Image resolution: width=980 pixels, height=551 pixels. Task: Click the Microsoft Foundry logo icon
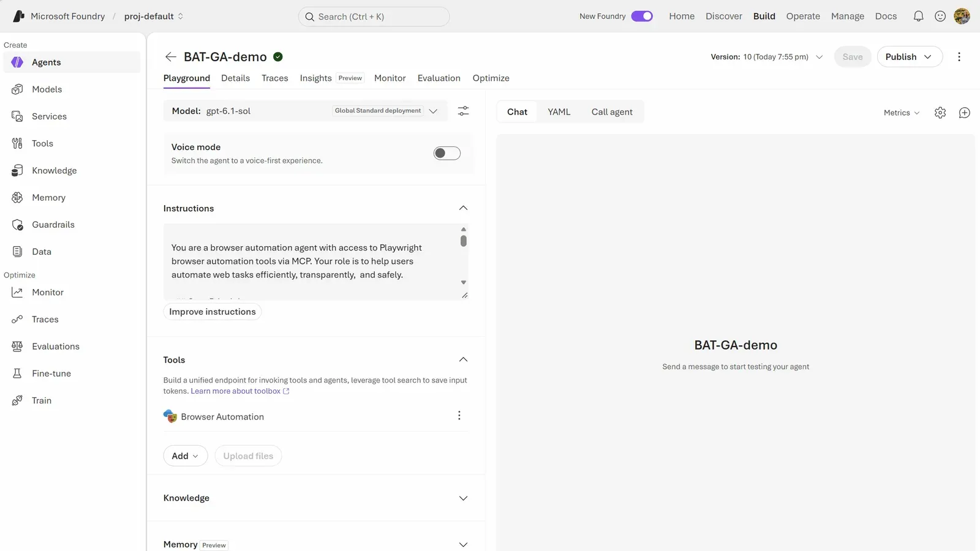[18, 16]
